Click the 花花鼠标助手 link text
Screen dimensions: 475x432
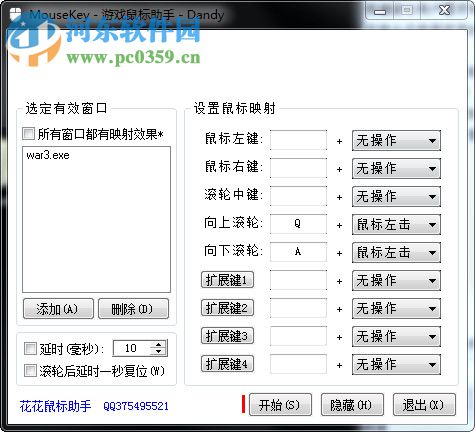tap(55, 406)
